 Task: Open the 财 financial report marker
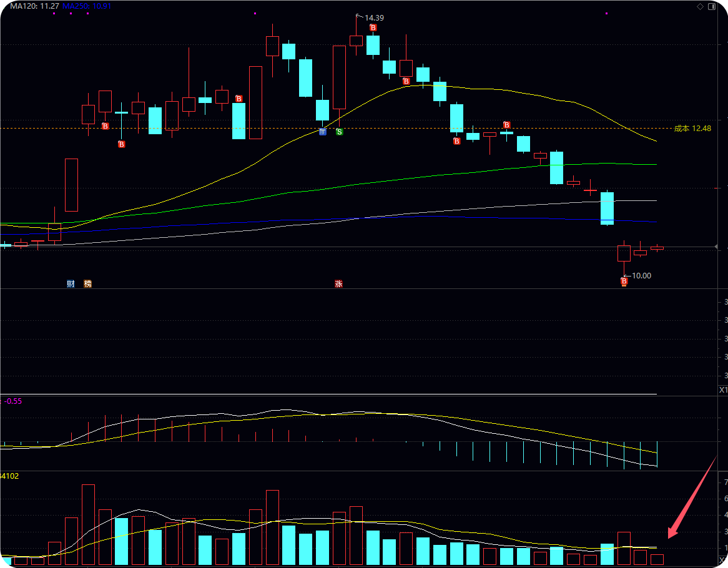(x=71, y=283)
